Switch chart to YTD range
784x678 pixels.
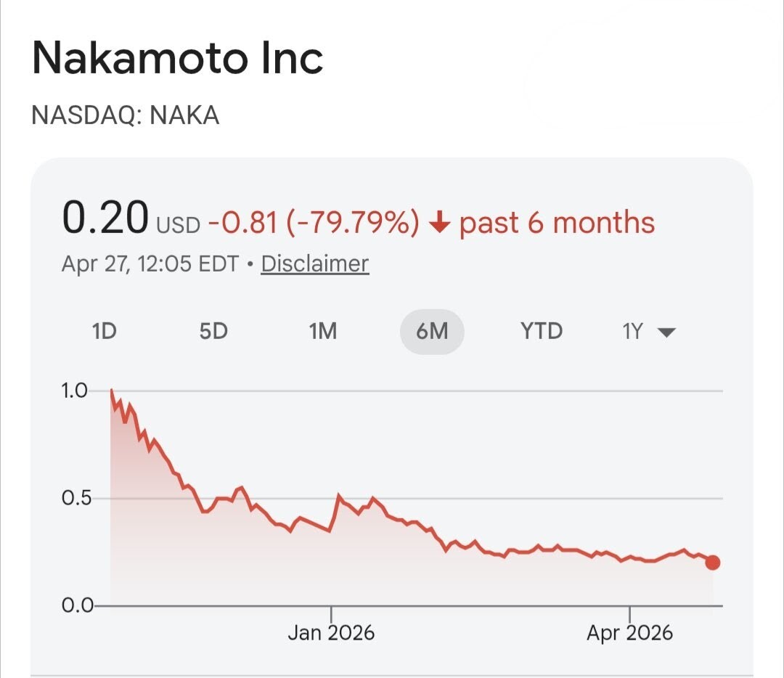(541, 332)
